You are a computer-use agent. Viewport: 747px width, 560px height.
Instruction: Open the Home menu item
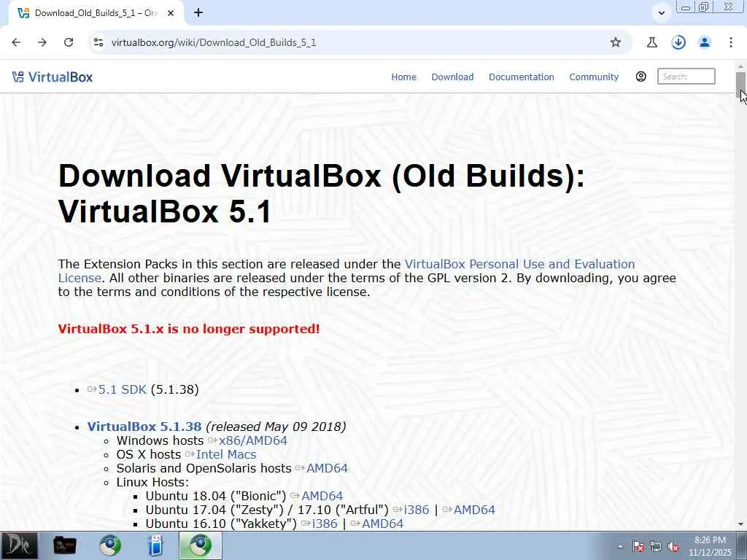pyautogui.click(x=403, y=77)
